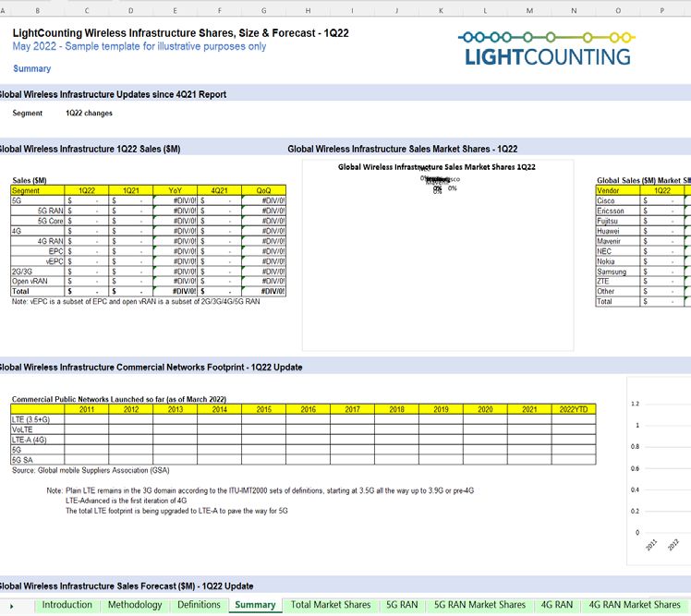Select the 'Vendor' header cell
This screenshot has width=691, height=616.
(617, 190)
